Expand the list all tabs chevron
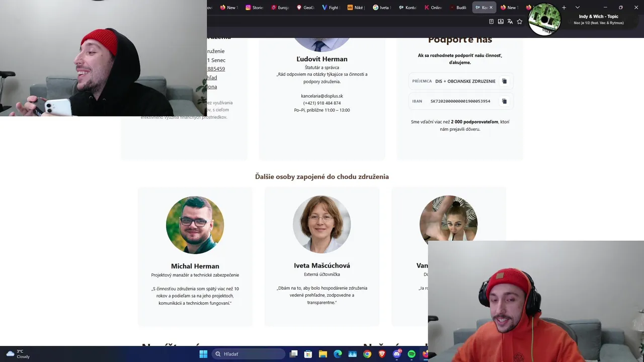 coord(578,8)
